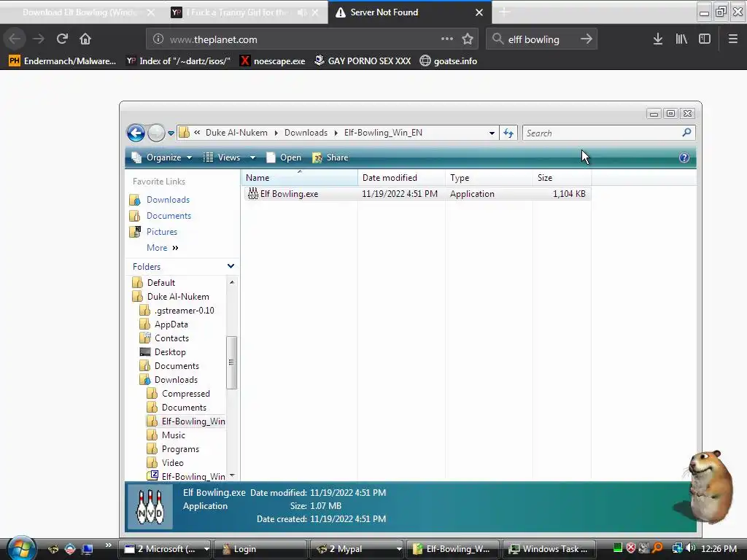Open the Windows Start orb
This screenshot has height=560, width=747.
coord(21,548)
